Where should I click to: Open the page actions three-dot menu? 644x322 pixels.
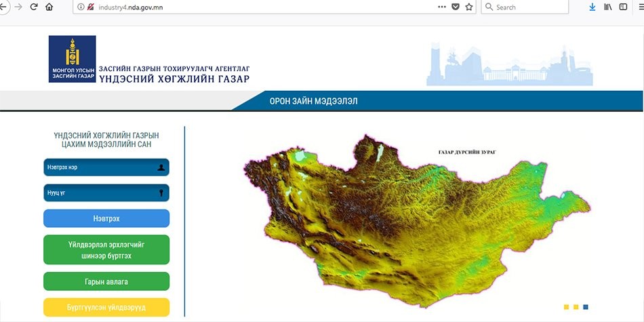tap(442, 7)
